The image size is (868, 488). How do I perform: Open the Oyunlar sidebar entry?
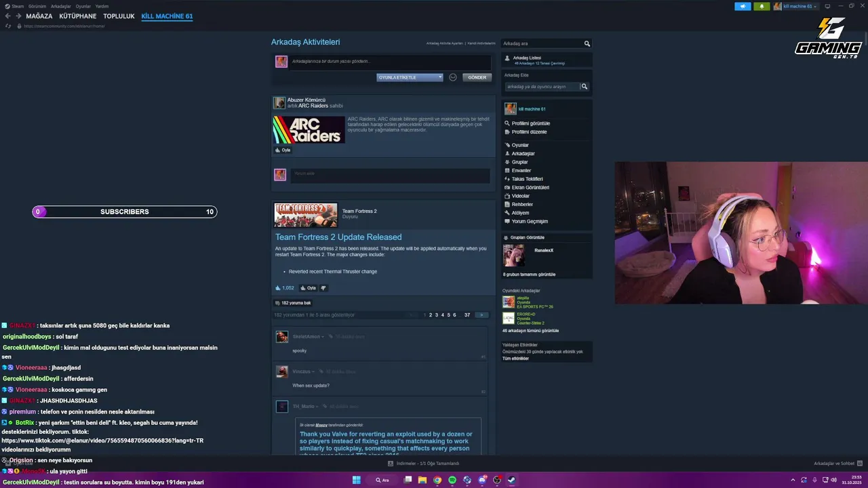pos(520,145)
